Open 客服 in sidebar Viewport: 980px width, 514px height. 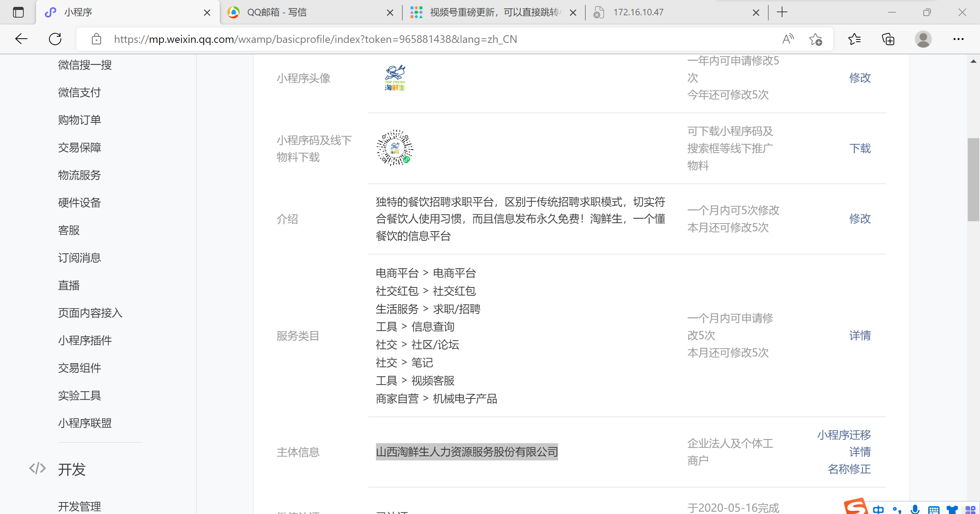(x=69, y=230)
